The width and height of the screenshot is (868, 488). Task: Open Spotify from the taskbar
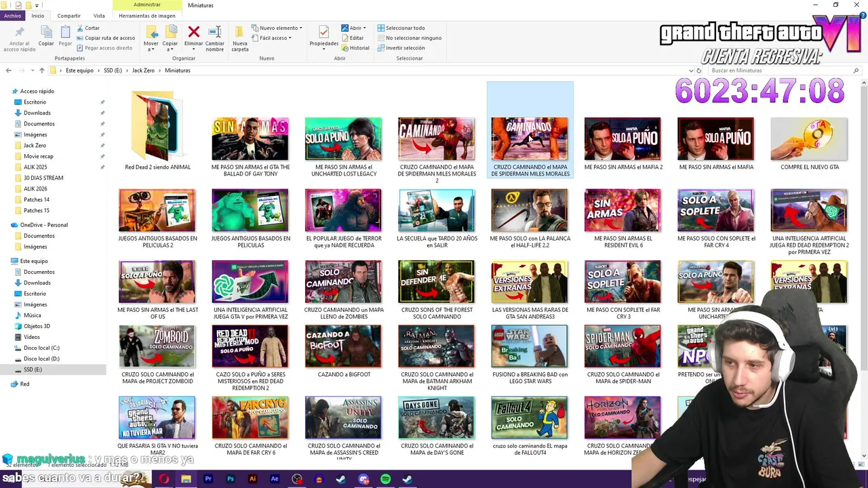pyautogui.click(x=385, y=479)
